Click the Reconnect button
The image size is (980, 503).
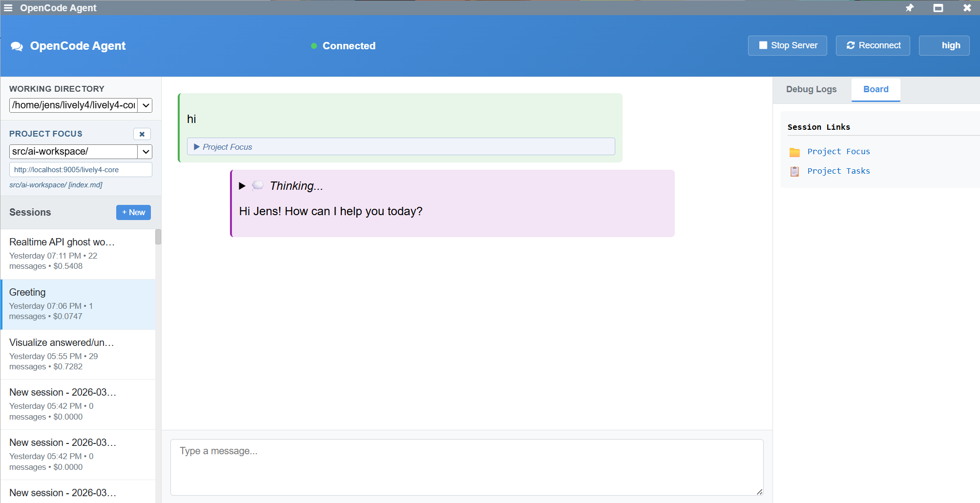pos(873,45)
